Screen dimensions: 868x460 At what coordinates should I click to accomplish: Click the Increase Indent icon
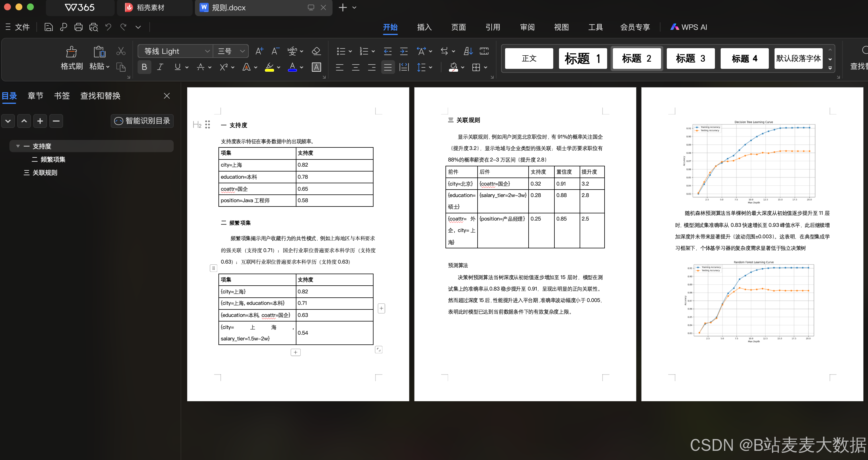tap(403, 51)
